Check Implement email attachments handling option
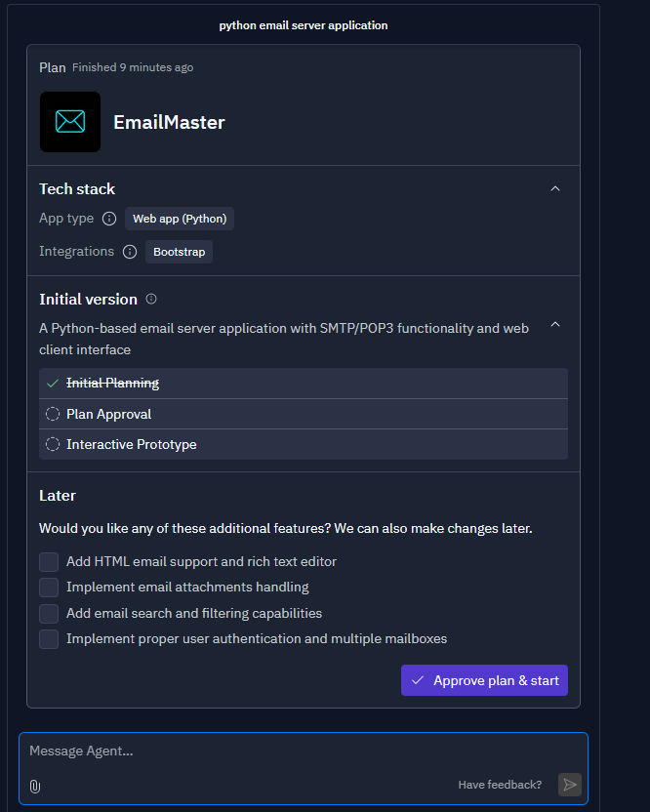This screenshot has height=812, width=650. click(49, 588)
